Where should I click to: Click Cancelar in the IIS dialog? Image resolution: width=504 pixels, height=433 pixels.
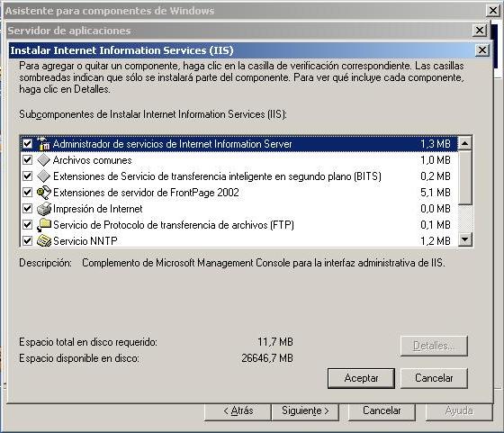tap(434, 378)
